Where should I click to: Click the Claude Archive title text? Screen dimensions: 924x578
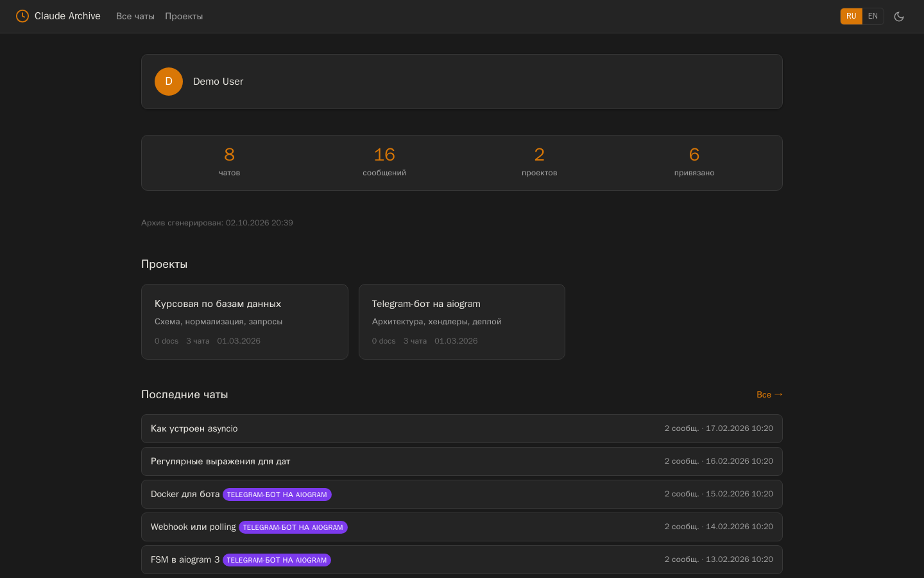point(67,16)
